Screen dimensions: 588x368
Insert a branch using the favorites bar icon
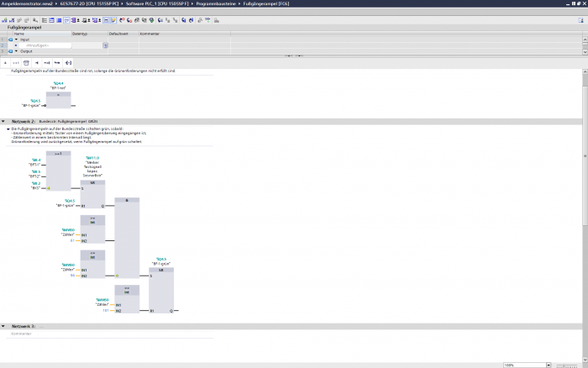click(57, 62)
